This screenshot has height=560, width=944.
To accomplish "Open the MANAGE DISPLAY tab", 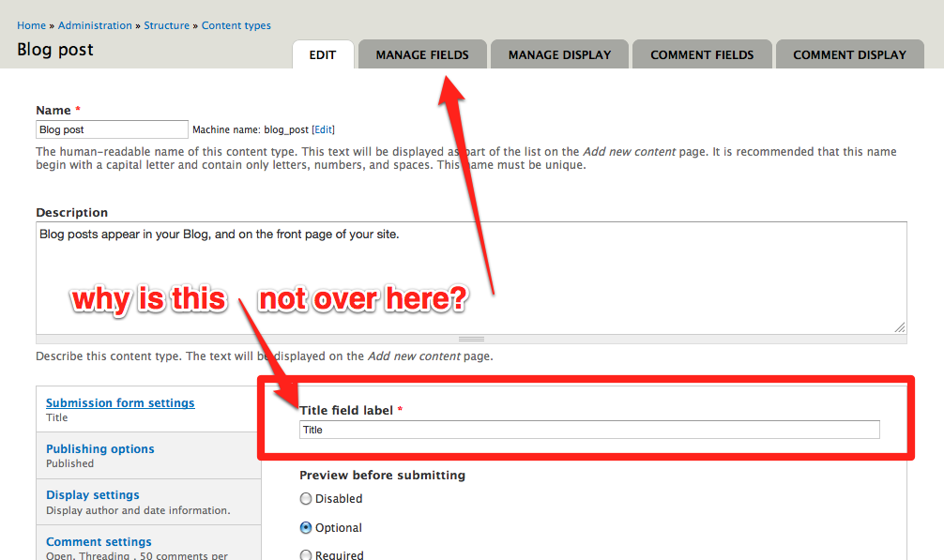I will coord(558,54).
